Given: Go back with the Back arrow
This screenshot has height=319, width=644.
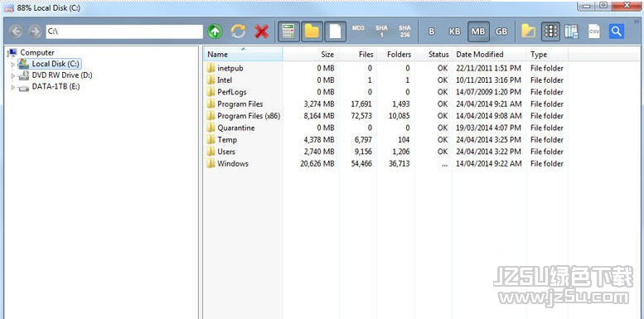Looking at the screenshot, I should (16, 31).
